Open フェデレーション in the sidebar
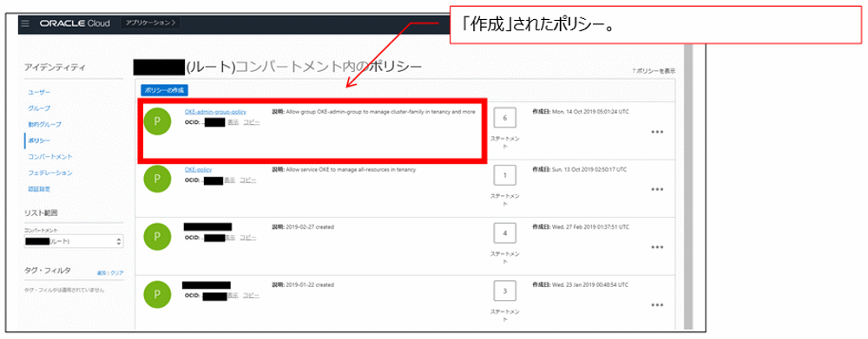Image resolution: width=868 pixels, height=339 pixels. click(x=50, y=173)
